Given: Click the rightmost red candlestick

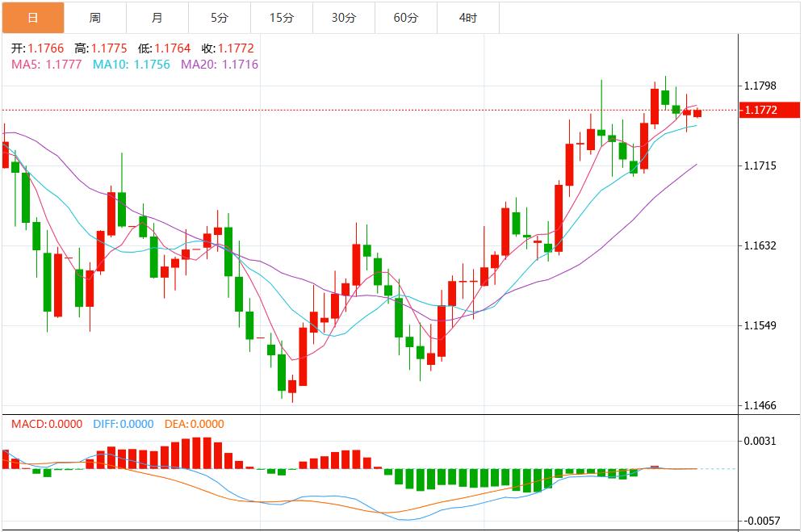Looking at the screenshot, I should tap(697, 113).
